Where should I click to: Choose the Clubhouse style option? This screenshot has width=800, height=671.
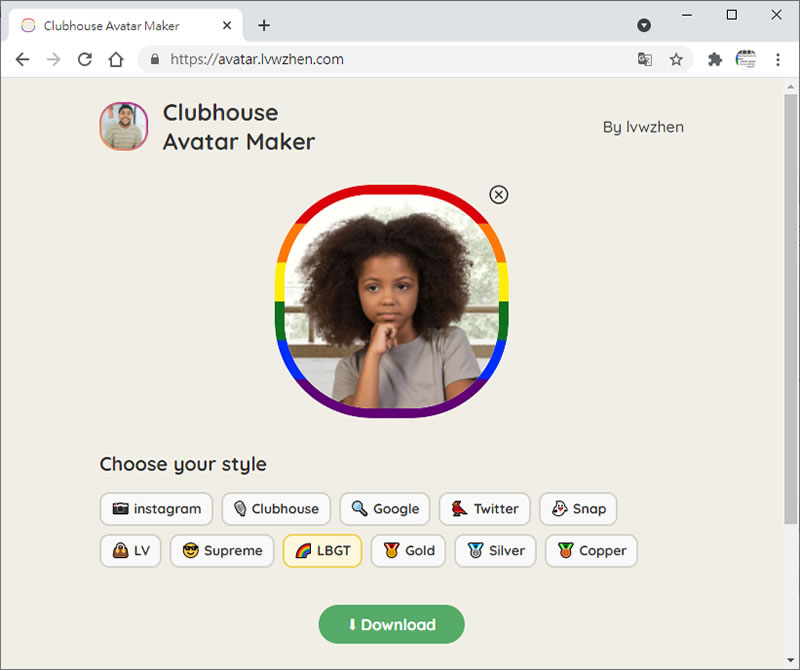[276, 509]
